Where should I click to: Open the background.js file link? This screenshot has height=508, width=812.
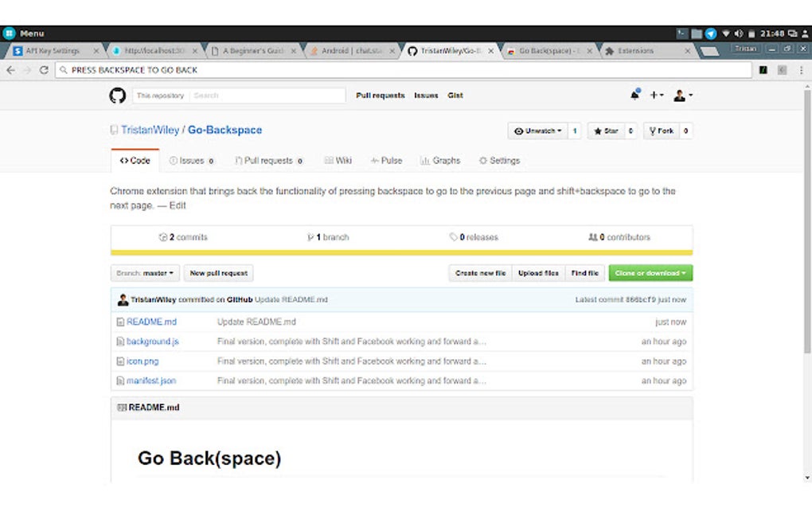click(x=152, y=342)
